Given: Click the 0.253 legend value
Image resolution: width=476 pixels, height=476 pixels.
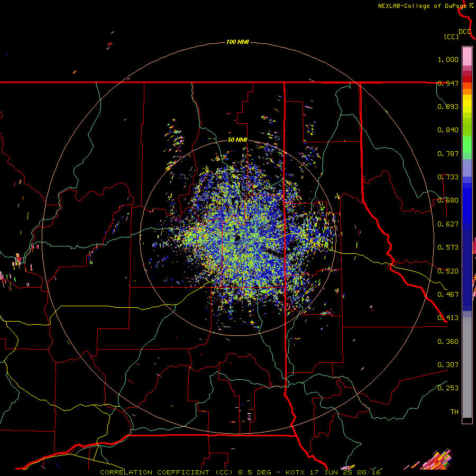Looking at the screenshot, I should tap(448, 388).
